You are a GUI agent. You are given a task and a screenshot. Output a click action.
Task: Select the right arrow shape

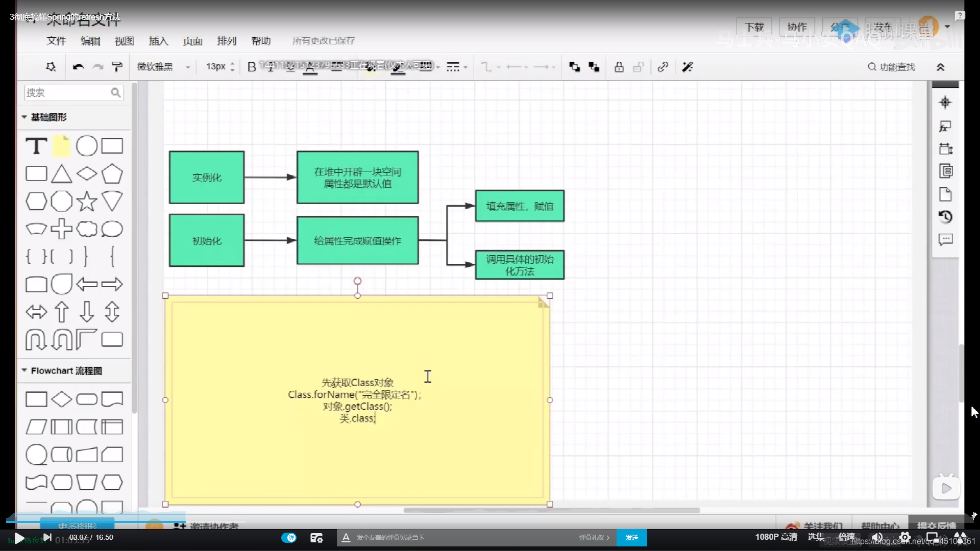point(112,284)
